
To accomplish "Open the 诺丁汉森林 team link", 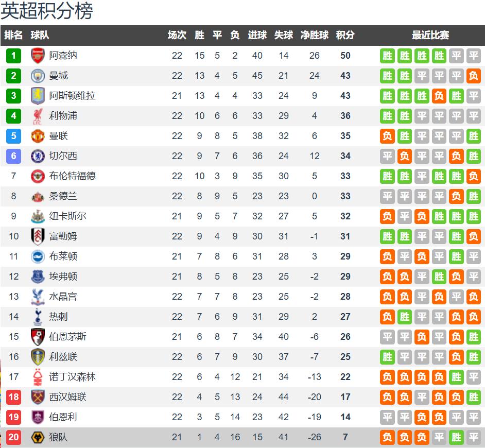I will (x=72, y=377).
